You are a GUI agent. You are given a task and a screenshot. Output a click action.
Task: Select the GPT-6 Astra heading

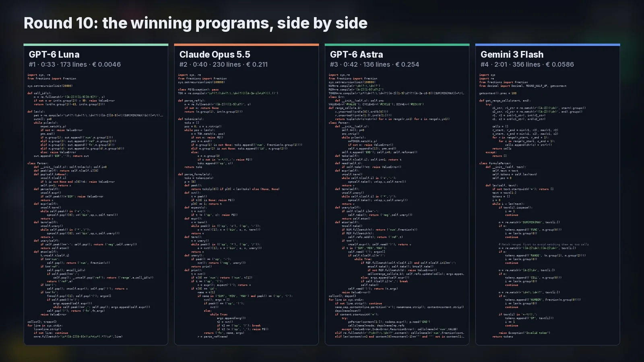coord(356,54)
